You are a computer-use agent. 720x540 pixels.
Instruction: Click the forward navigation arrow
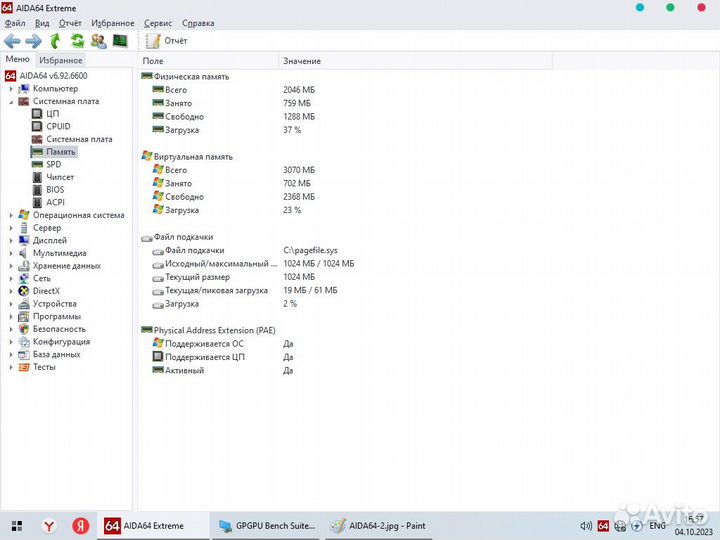(x=33, y=41)
